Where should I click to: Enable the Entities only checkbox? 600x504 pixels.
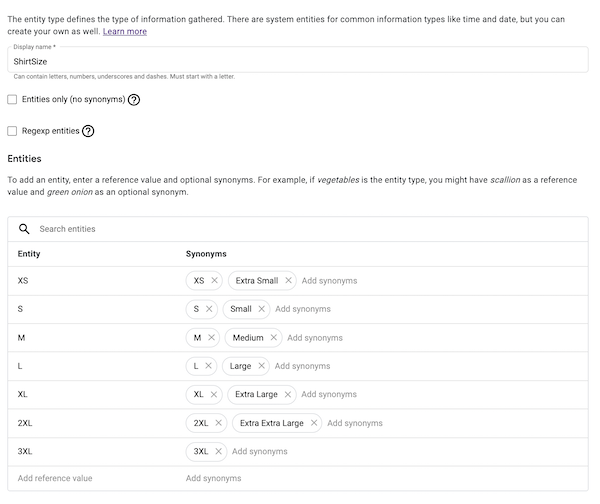point(12,100)
